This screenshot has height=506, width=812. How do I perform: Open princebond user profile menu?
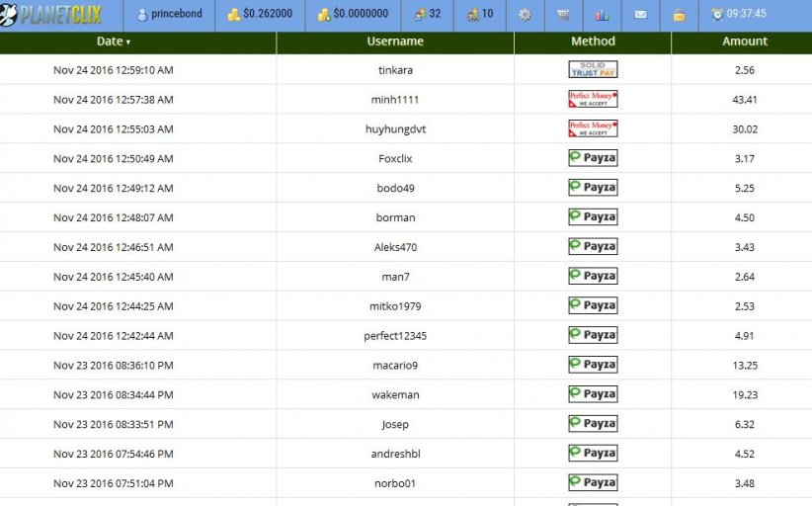[x=169, y=15]
